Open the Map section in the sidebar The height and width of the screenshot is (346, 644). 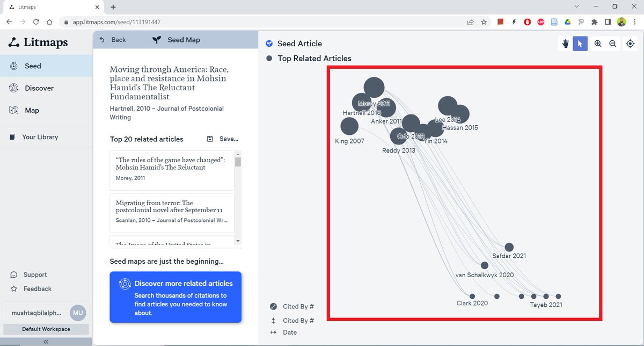[x=32, y=110]
